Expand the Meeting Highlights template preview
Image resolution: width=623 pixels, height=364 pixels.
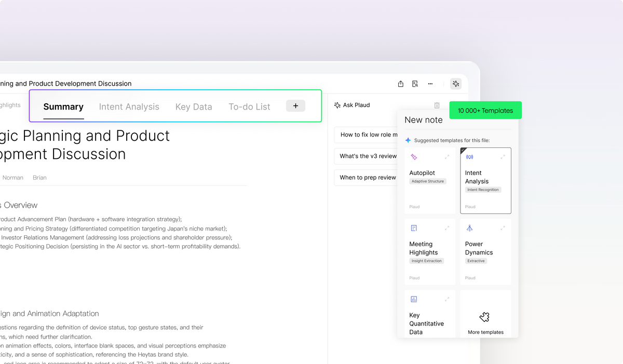tap(447, 228)
